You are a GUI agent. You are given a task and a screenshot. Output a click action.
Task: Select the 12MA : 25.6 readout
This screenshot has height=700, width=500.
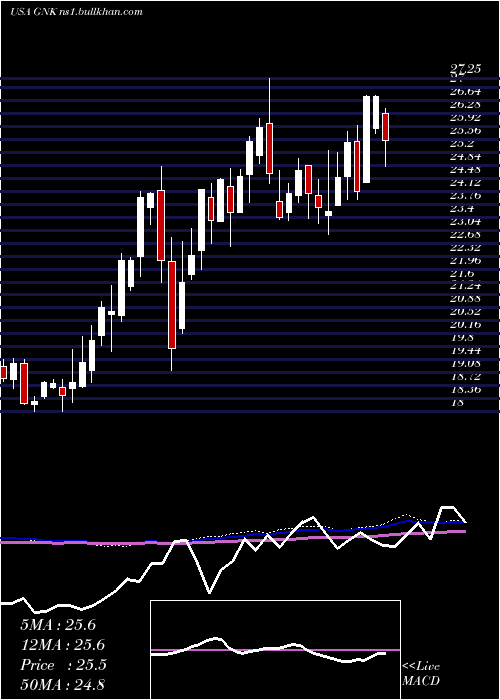63,645
